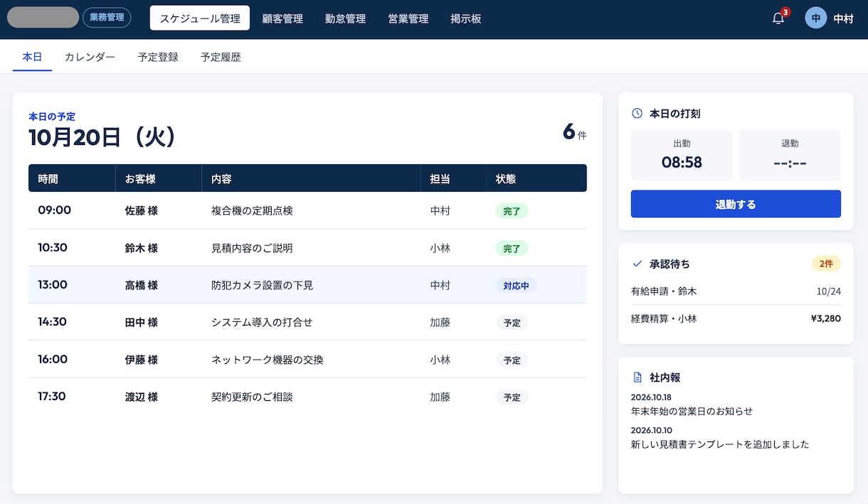The height and width of the screenshot is (504, 868).
Task: Click the 内容 column header
Action: coord(221,178)
